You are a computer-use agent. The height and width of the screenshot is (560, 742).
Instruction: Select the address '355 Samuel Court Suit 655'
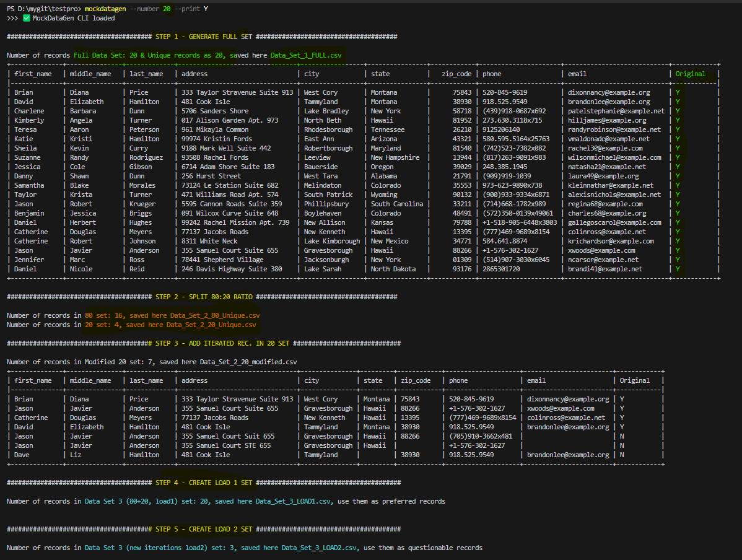pyautogui.click(x=227, y=436)
